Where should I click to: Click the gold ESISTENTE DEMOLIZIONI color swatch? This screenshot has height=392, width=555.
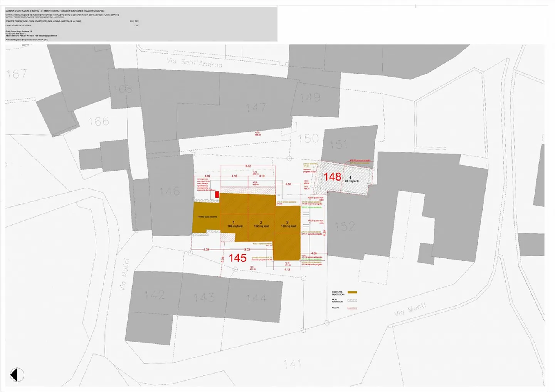352,292
